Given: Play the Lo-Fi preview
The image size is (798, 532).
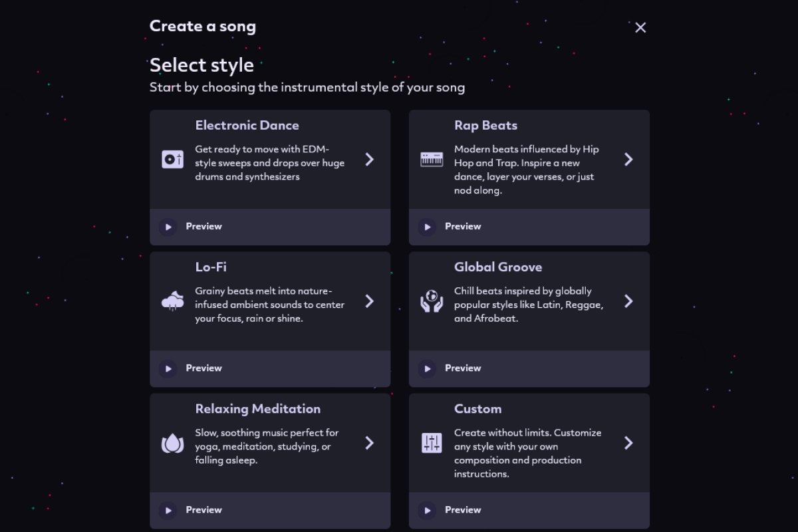Looking at the screenshot, I should click(168, 368).
